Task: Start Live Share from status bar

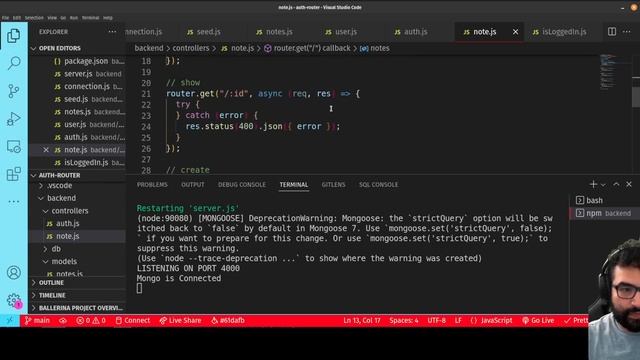Action: tap(180, 320)
